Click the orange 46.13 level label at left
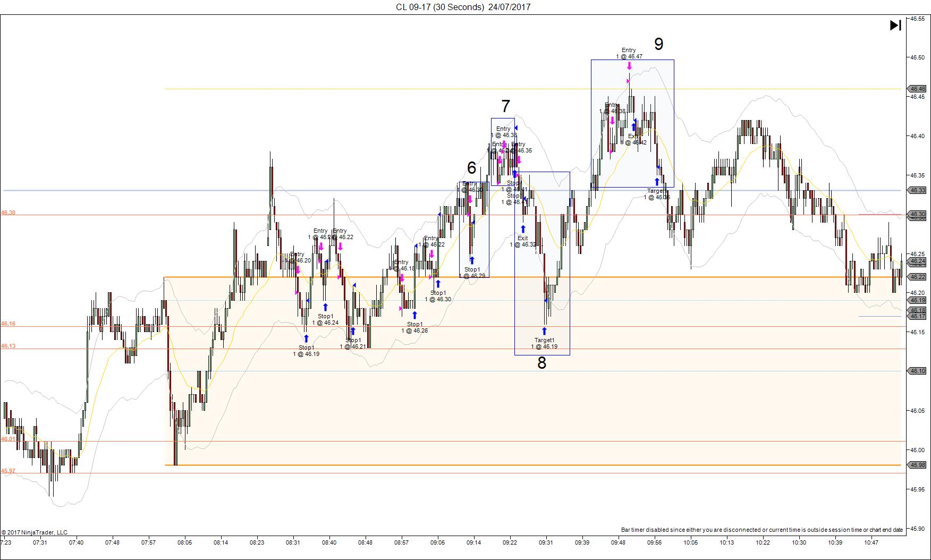Viewport: 931px width, 560px height. pos(8,346)
